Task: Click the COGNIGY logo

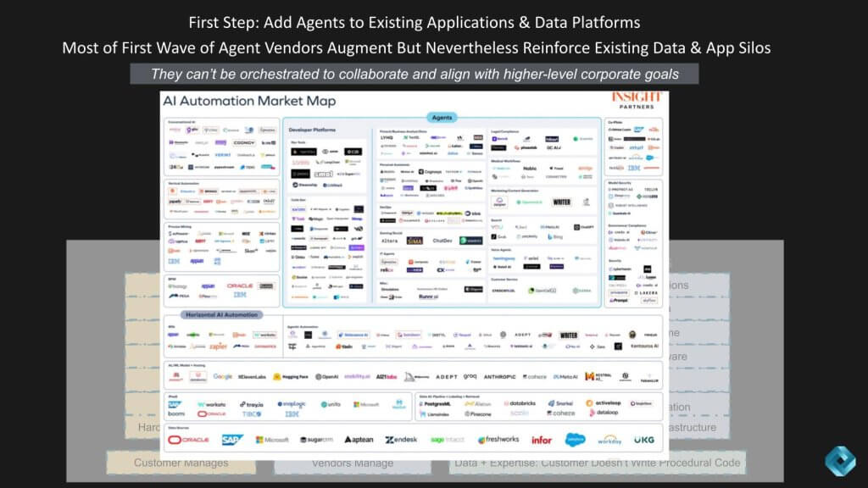Action: [x=243, y=142]
